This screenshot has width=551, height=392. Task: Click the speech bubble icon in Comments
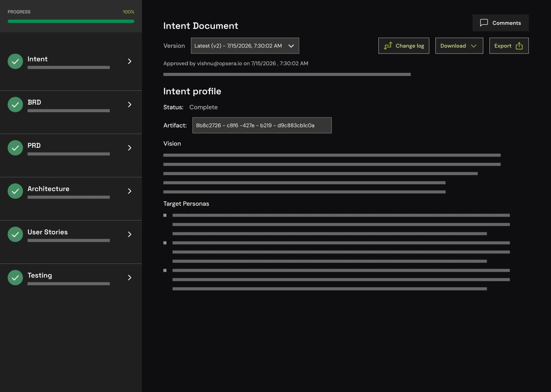(484, 23)
